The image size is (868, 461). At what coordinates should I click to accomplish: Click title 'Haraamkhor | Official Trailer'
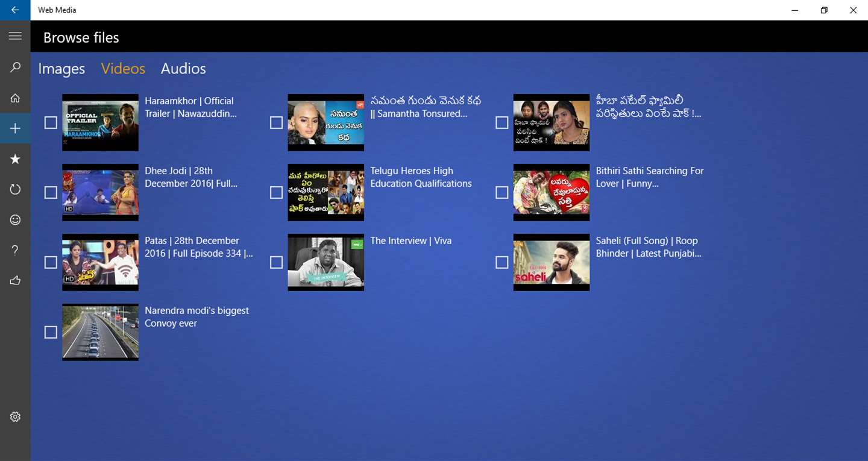(190, 107)
